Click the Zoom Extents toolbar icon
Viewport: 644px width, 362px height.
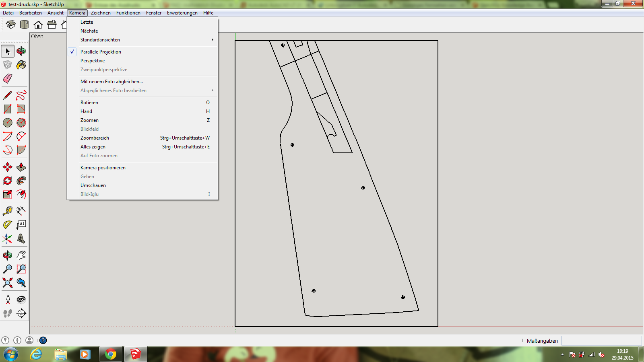click(x=8, y=283)
